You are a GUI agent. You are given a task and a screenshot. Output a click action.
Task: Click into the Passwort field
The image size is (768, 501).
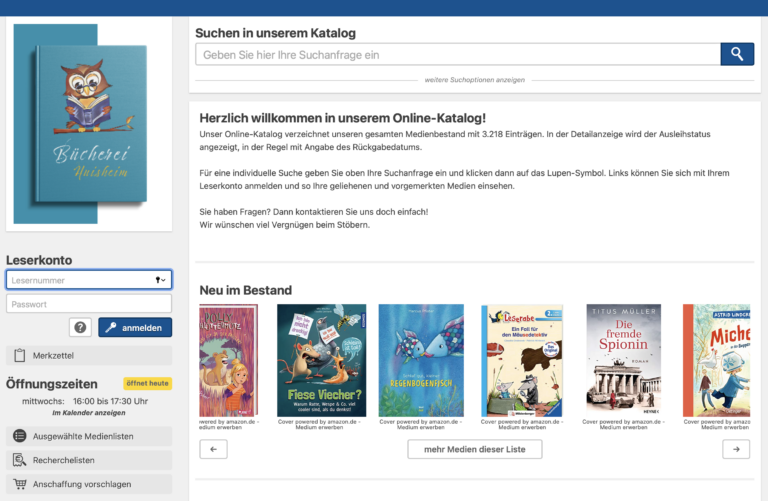pos(89,304)
